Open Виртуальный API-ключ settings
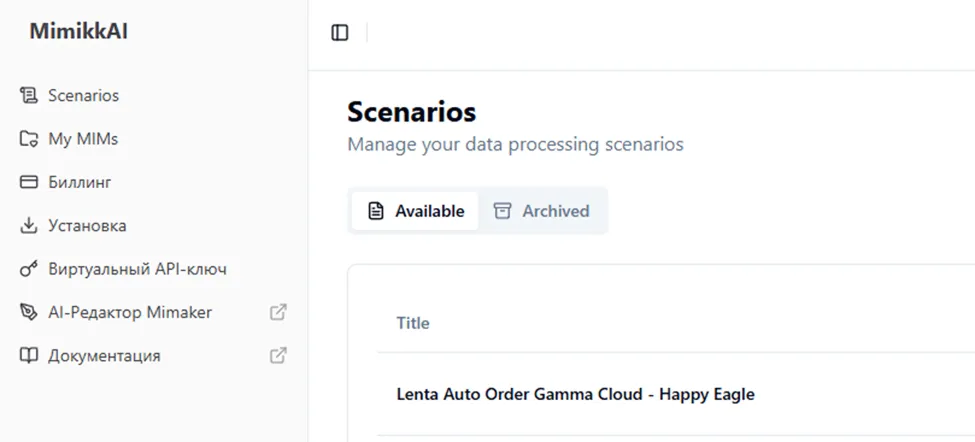The image size is (975, 442). tap(137, 269)
